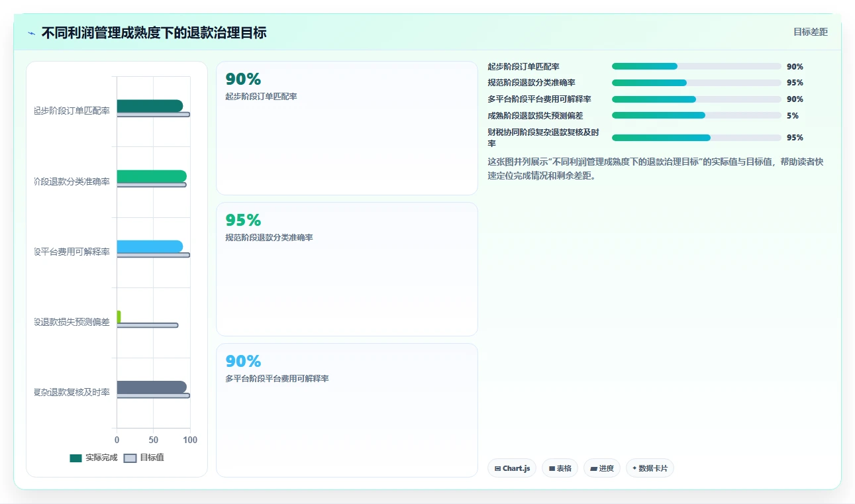Click the 实际完成 legend color swatch
This screenshot has height=504, width=855.
coord(75,458)
